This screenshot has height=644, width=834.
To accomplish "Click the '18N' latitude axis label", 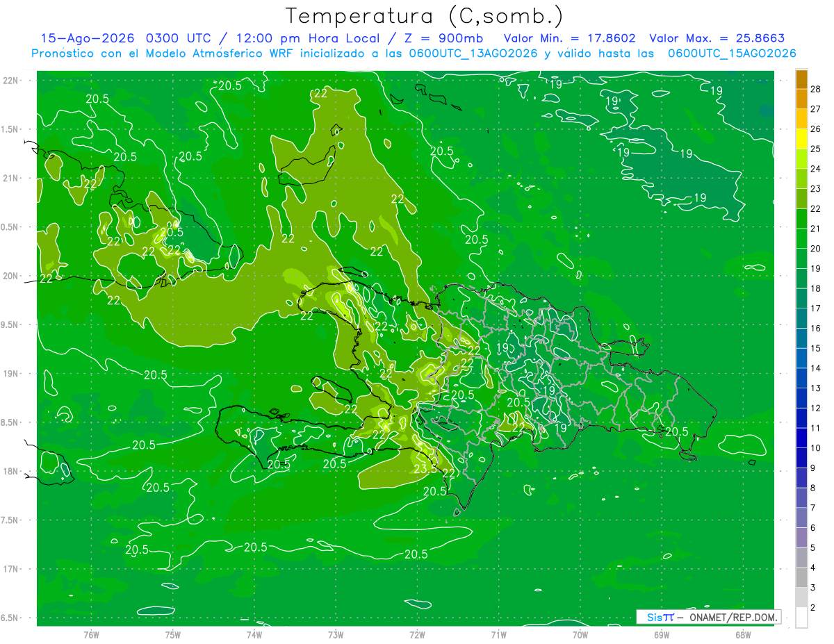I will point(11,471).
